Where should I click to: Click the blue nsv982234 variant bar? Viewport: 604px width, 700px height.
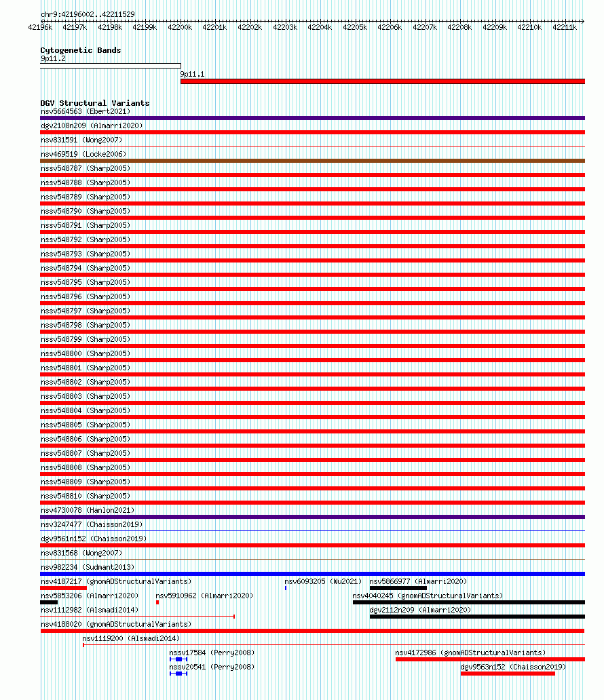click(x=312, y=574)
